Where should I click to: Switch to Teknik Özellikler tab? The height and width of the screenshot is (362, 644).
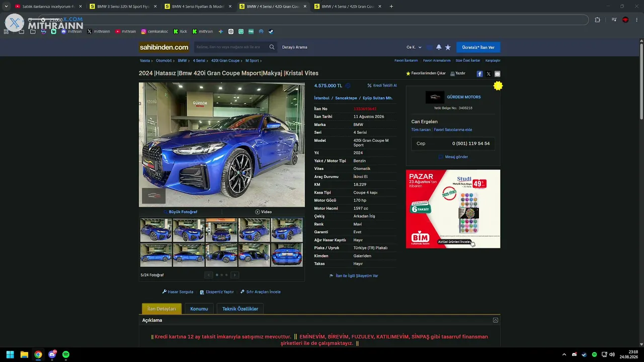coord(240,309)
